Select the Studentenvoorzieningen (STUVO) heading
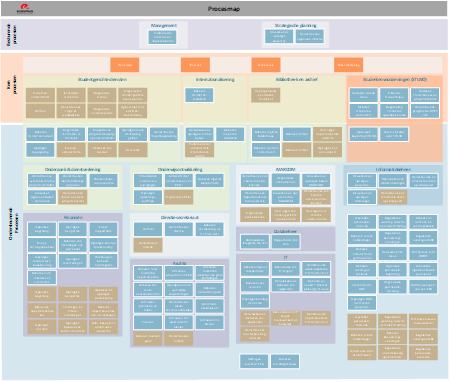This screenshot has height=382, width=450. pos(395,79)
